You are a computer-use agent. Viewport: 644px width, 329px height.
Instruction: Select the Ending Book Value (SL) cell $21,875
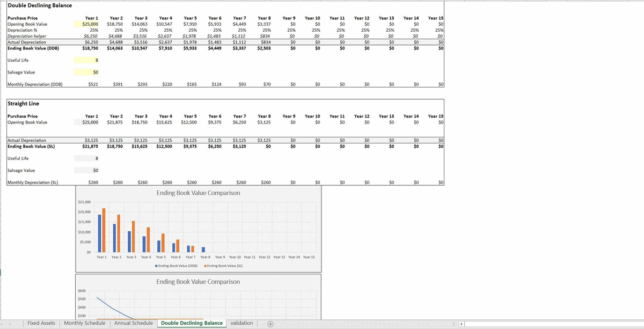click(x=90, y=145)
